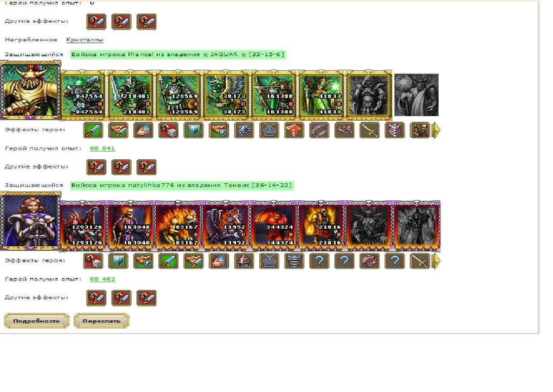Open hero experience link 68 841

click(103, 148)
